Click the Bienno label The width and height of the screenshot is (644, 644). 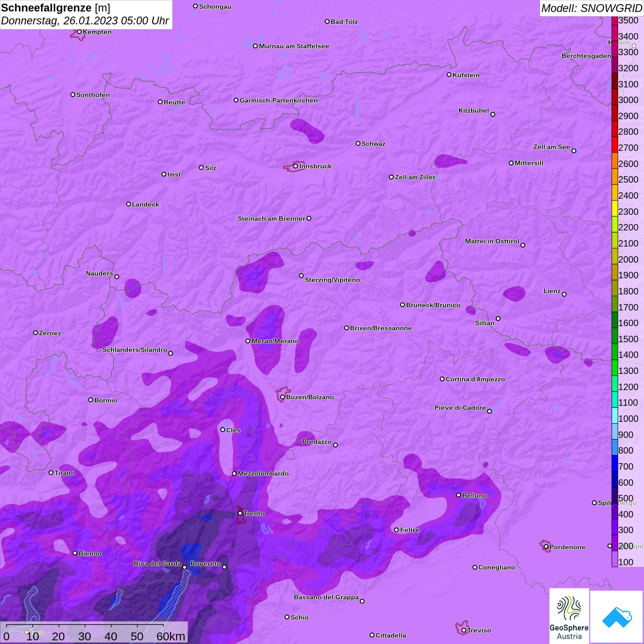tap(90, 553)
